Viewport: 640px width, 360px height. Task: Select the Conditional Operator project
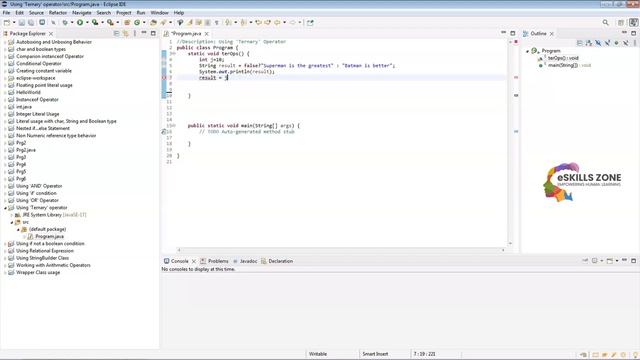coord(39,64)
